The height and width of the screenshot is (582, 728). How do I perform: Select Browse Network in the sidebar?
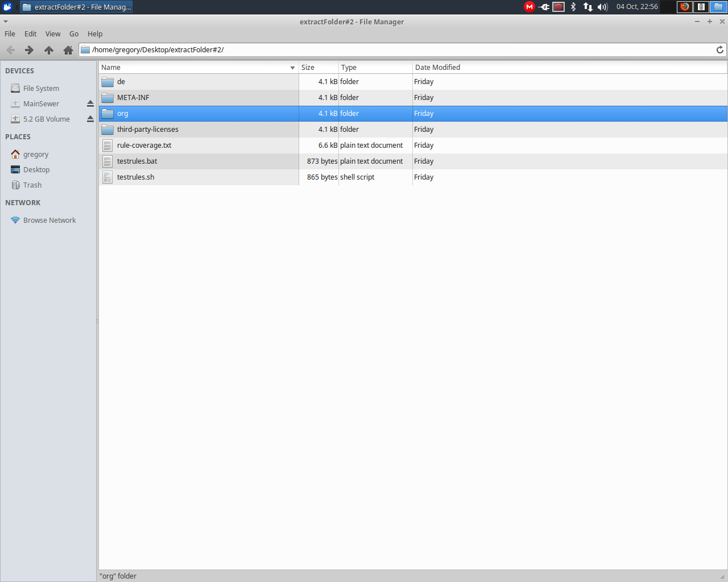point(49,221)
